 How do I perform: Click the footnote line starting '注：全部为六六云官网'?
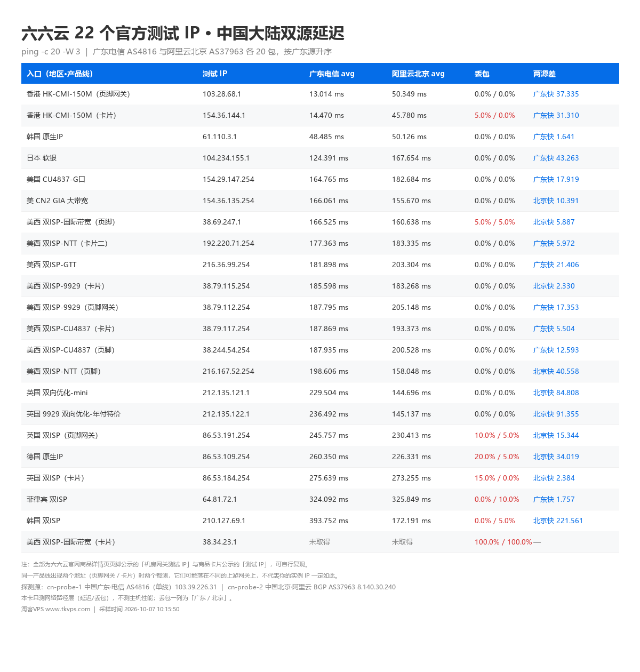pos(166,564)
